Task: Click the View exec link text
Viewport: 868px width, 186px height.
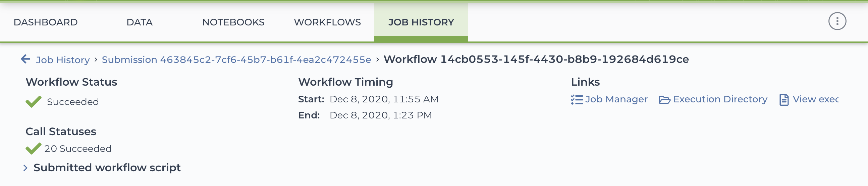Action: coord(815,100)
